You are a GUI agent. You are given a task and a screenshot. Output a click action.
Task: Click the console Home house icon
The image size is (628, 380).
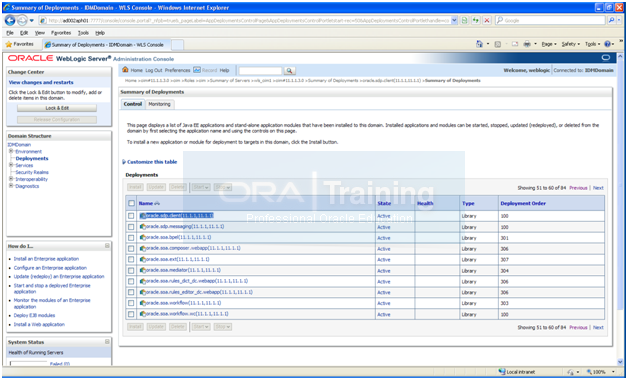click(x=125, y=70)
